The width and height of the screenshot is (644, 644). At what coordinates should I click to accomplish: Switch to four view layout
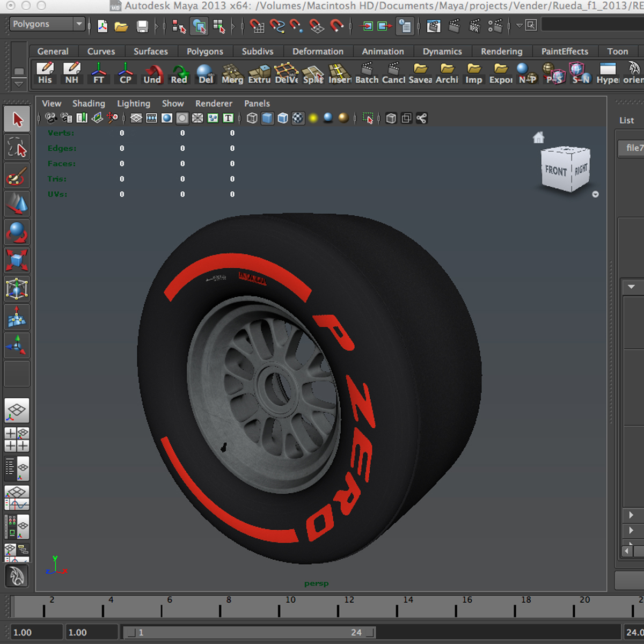(x=17, y=440)
